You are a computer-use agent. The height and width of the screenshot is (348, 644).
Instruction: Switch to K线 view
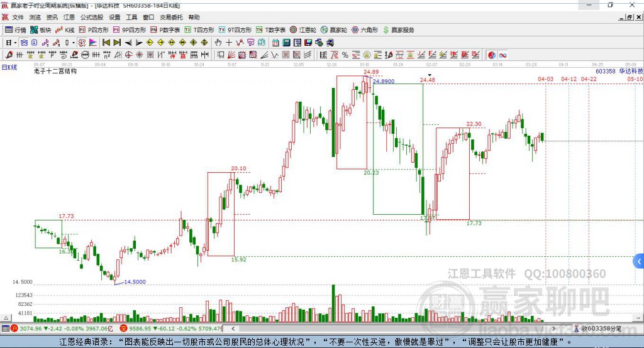click(x=65, y=30)
